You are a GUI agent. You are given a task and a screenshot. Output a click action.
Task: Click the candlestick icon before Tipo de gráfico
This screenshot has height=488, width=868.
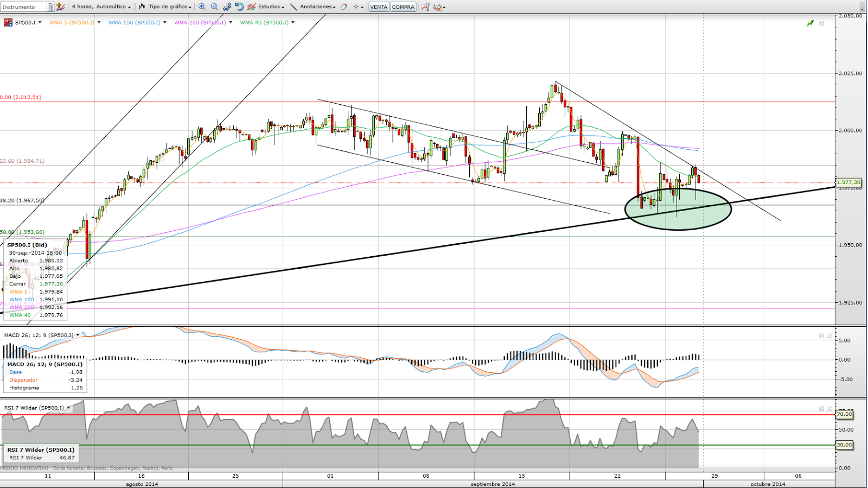point(142,7)
